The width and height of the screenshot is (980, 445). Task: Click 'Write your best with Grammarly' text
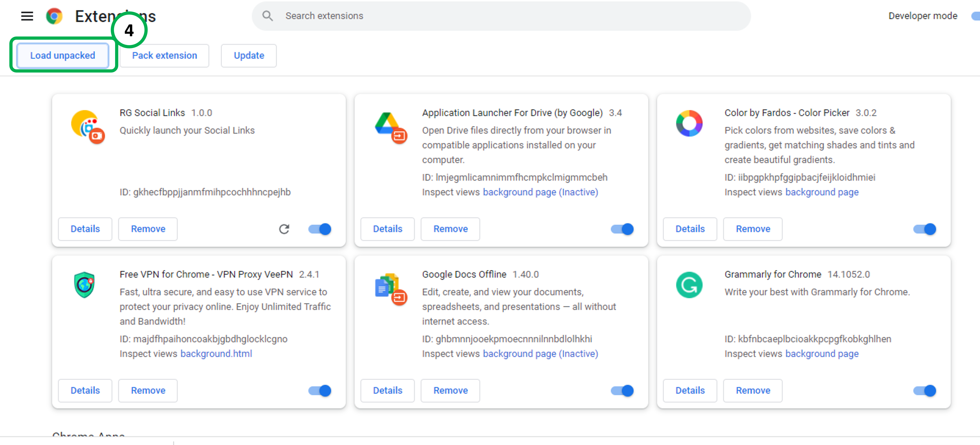click(x=817, y=292)
